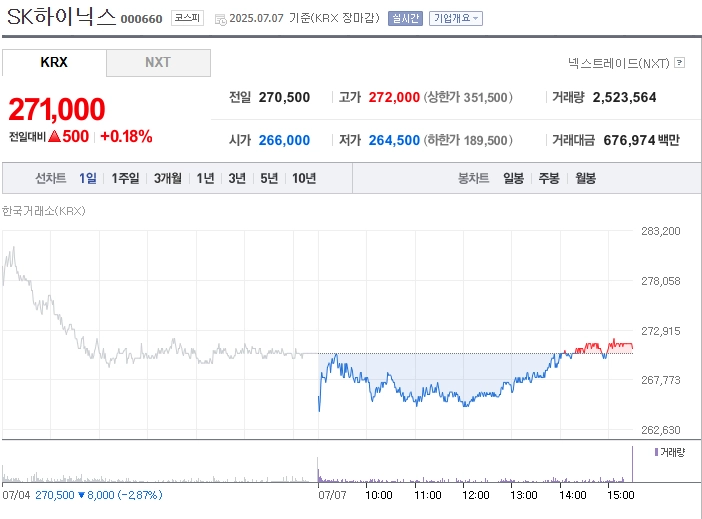Click the 저가 value 264,500
The image size is (702, 519).
(394, 140)
